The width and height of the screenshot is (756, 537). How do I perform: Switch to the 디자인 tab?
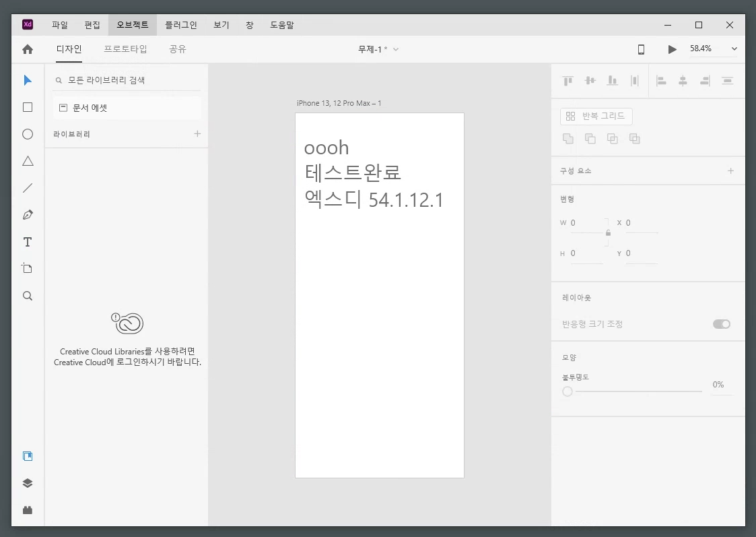(x=69, y=49)
